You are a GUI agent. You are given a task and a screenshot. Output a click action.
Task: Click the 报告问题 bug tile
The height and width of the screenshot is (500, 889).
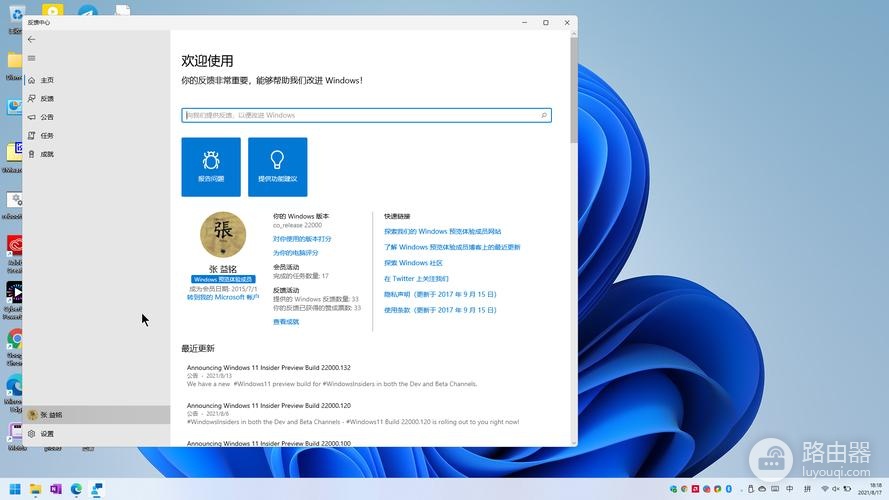(211, 167)
